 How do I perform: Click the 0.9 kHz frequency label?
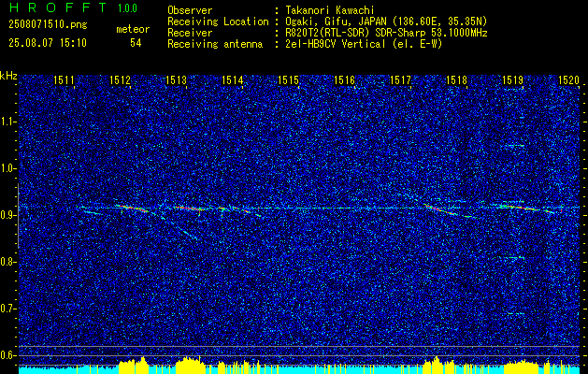point(7,215)
